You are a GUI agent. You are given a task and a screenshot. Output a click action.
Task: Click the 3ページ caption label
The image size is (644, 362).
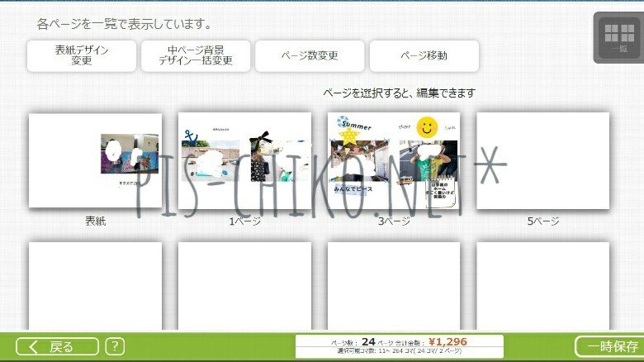point(394,221)
